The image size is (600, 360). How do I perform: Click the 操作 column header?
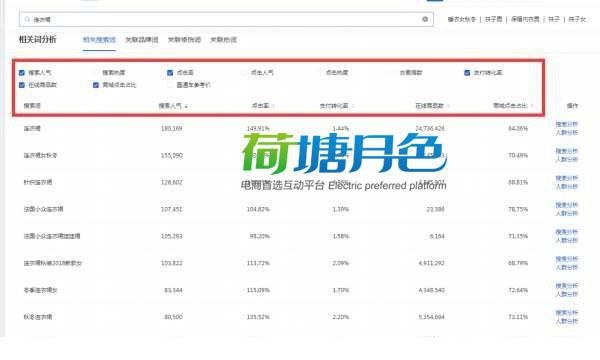[572, 106]
